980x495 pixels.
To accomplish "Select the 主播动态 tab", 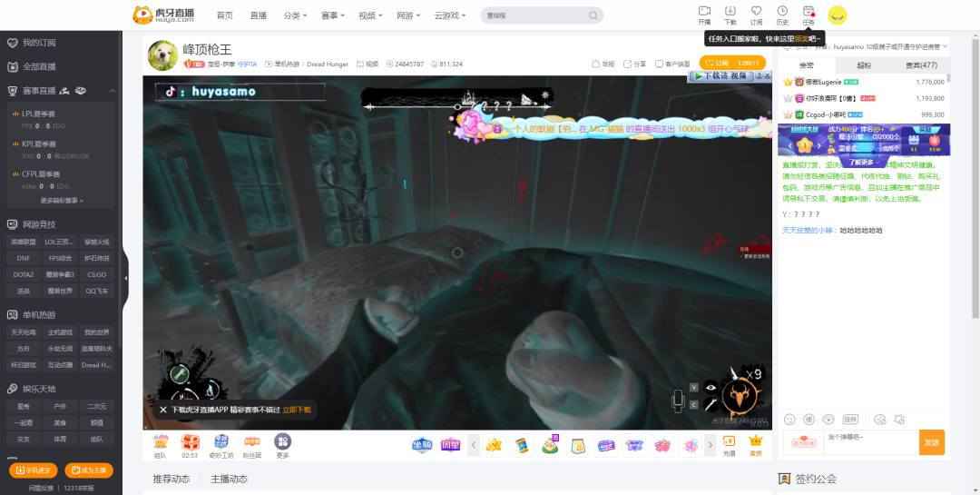I will point(229,479).
